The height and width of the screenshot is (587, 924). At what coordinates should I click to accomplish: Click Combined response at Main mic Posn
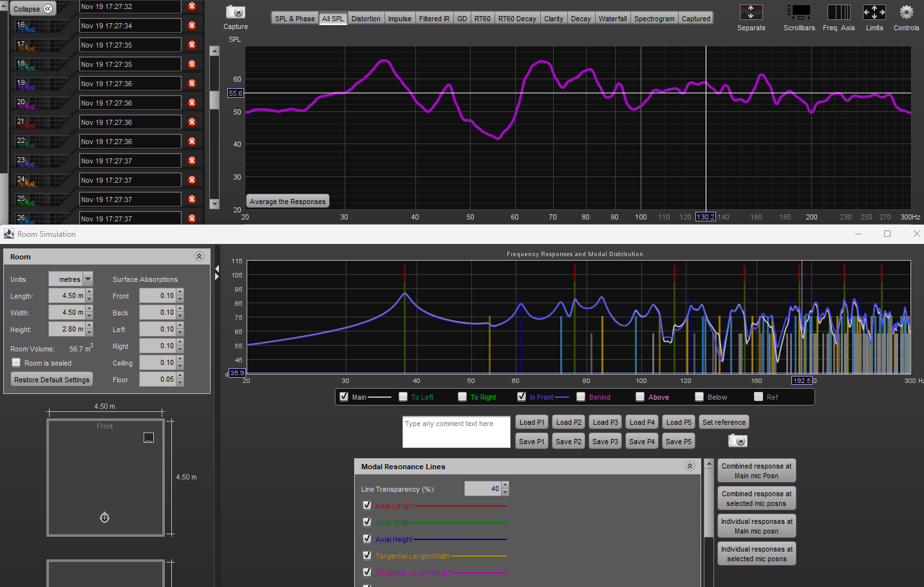click(x=757, y=471)
